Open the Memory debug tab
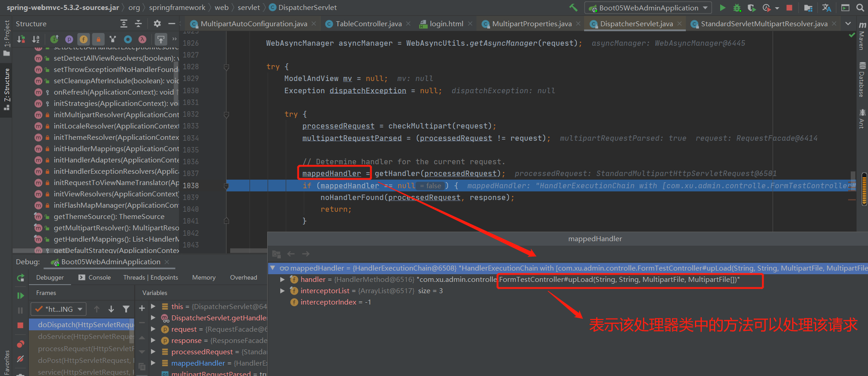 (204, 277)
